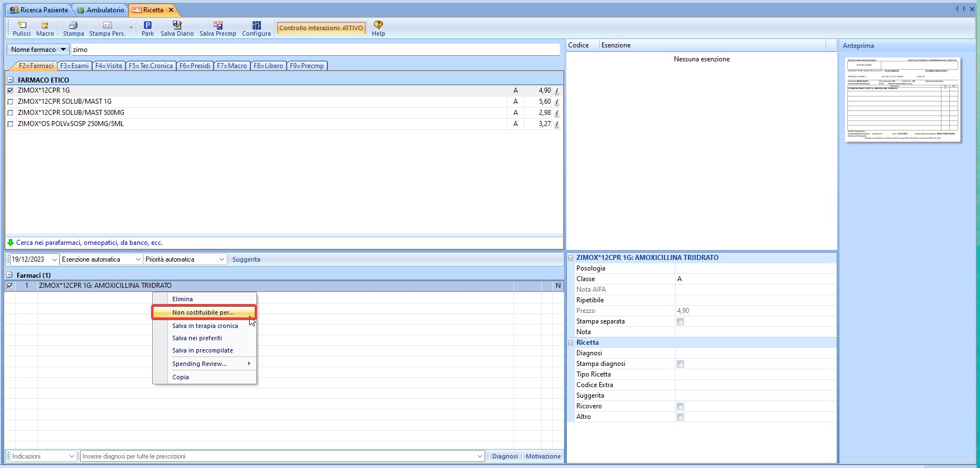The width and height of the screenshot is (980, 468).
Task: Tick the Ricovero checkbox
Action: point(680,407)
